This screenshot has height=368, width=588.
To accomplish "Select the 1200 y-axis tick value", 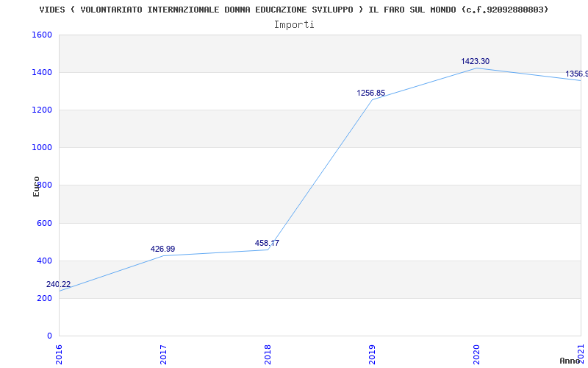I will [42, 110].
